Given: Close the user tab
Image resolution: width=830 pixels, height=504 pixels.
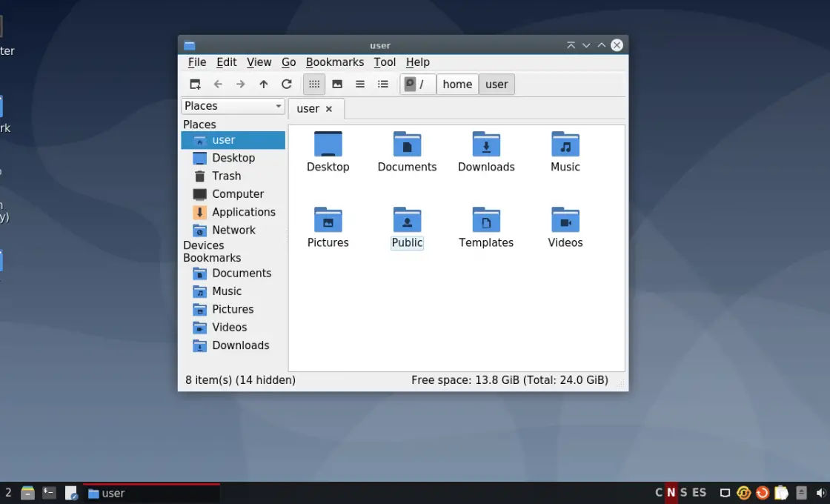Looking at the screenshot, I should point(329,109).
